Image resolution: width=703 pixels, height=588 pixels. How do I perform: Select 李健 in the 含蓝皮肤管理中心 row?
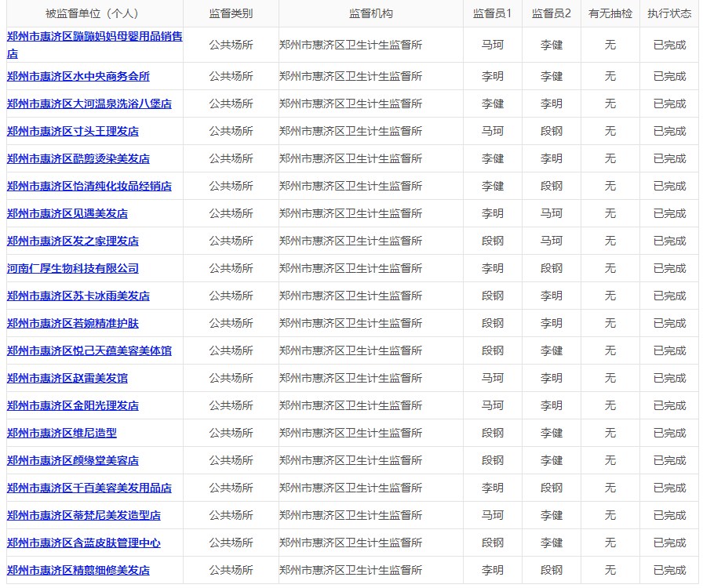coord(552,543)
